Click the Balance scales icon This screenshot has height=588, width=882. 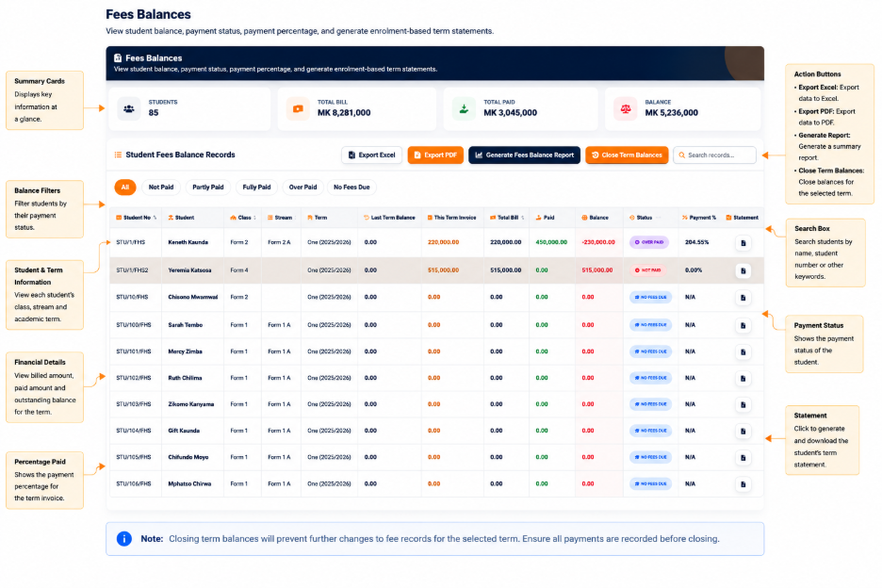[626, 108]
